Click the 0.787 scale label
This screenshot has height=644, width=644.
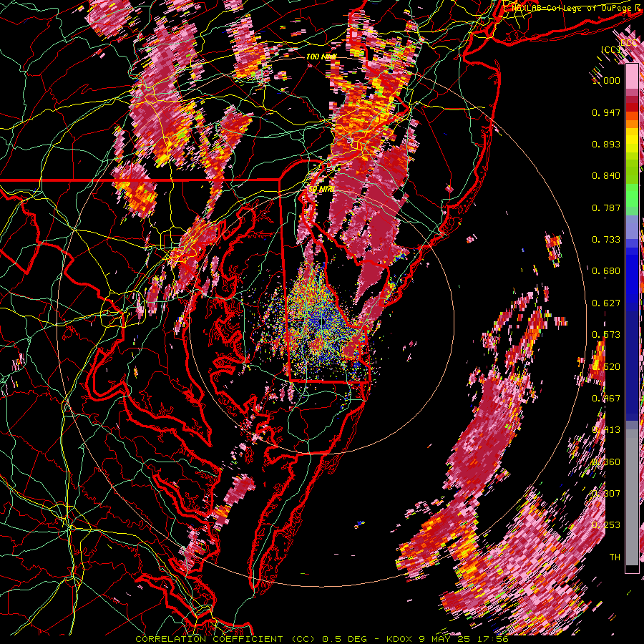(x=606, y=208)
